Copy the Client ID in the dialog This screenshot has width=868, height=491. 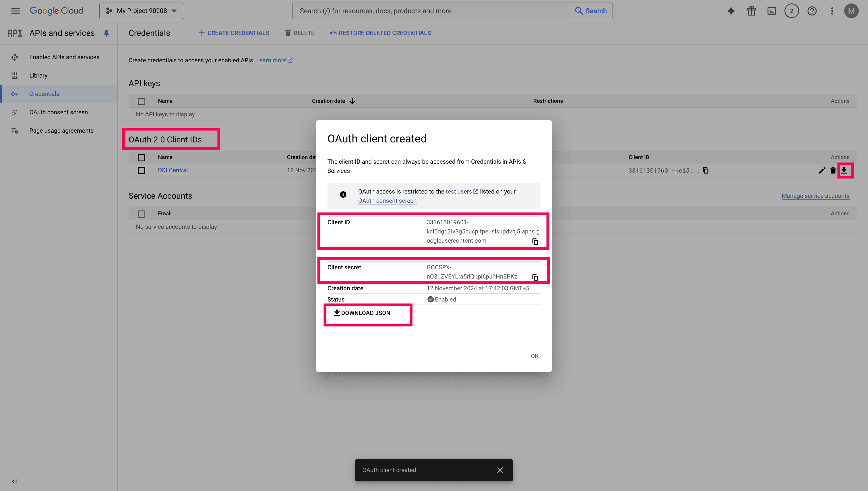pyautogui.click(x=535, y=241)
